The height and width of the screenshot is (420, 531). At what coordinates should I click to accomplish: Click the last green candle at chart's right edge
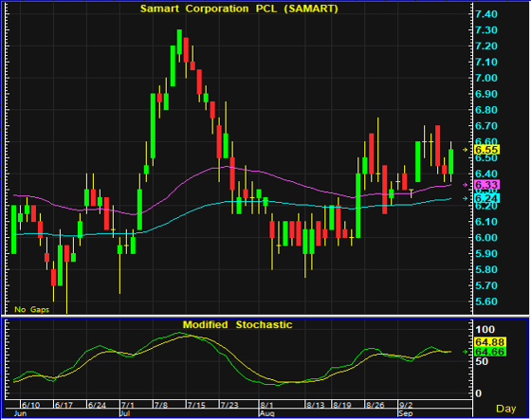(x=451, y=161)
